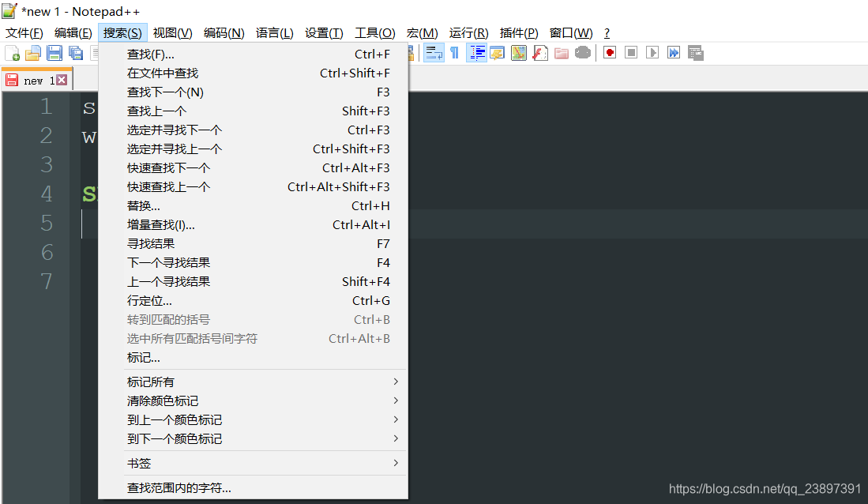
Task: Open the ? help menu
Action: tap(607, 33)
